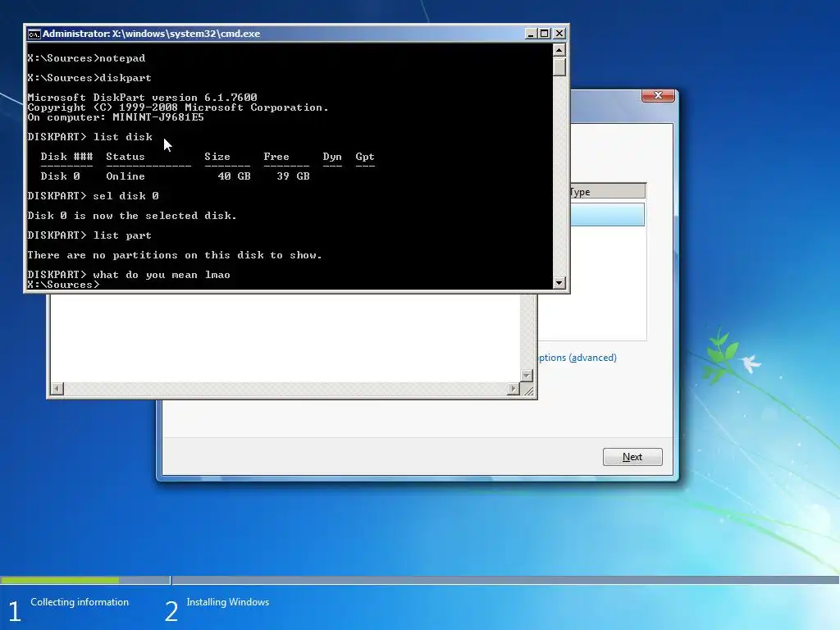Click the cmd.exe title bar icon
This screenshot has width=840, height=630.
[34, 34]
